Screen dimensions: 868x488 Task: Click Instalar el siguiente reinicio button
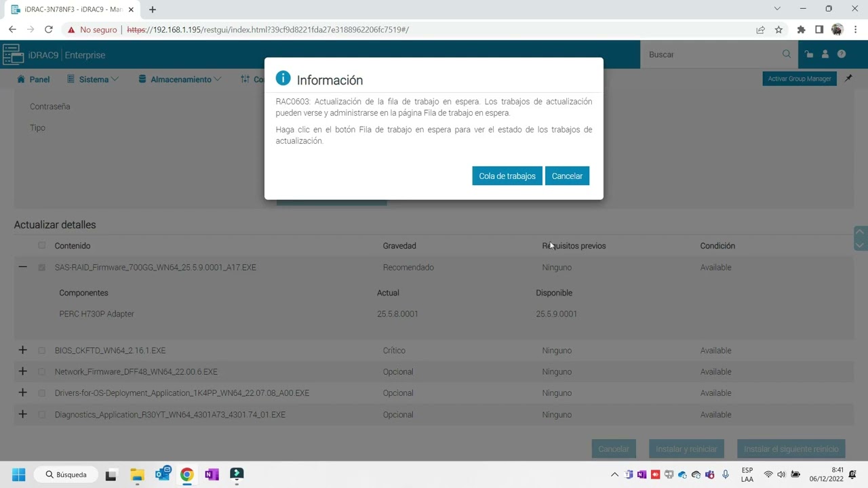tap(791, 449)
